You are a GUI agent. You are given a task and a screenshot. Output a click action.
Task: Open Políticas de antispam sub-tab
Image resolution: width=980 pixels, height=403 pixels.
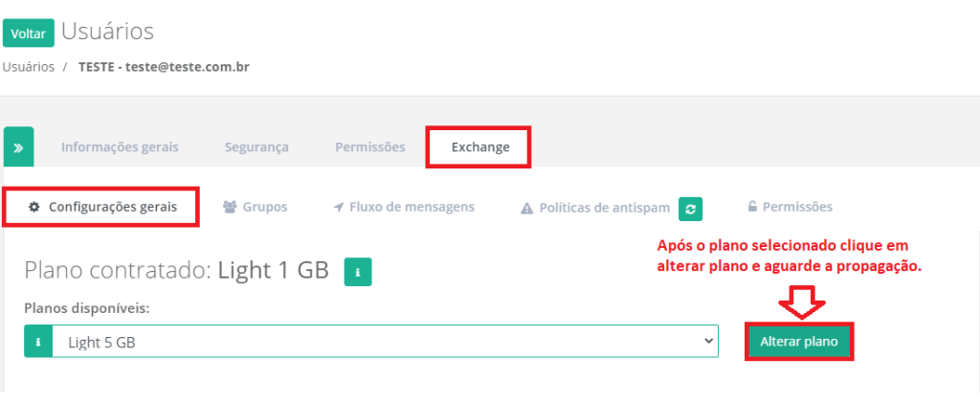coord(595,208)
